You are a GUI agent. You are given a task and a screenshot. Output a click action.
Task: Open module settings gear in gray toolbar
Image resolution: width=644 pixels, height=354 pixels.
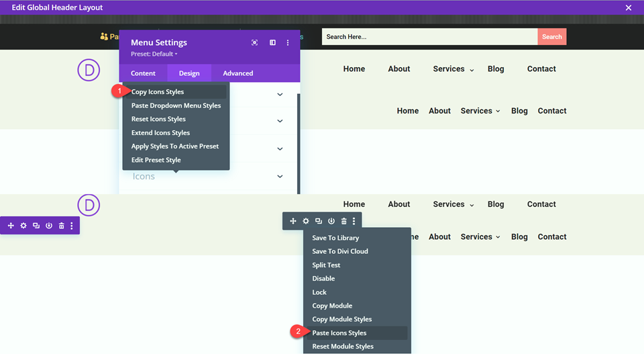tap(306, 221)
